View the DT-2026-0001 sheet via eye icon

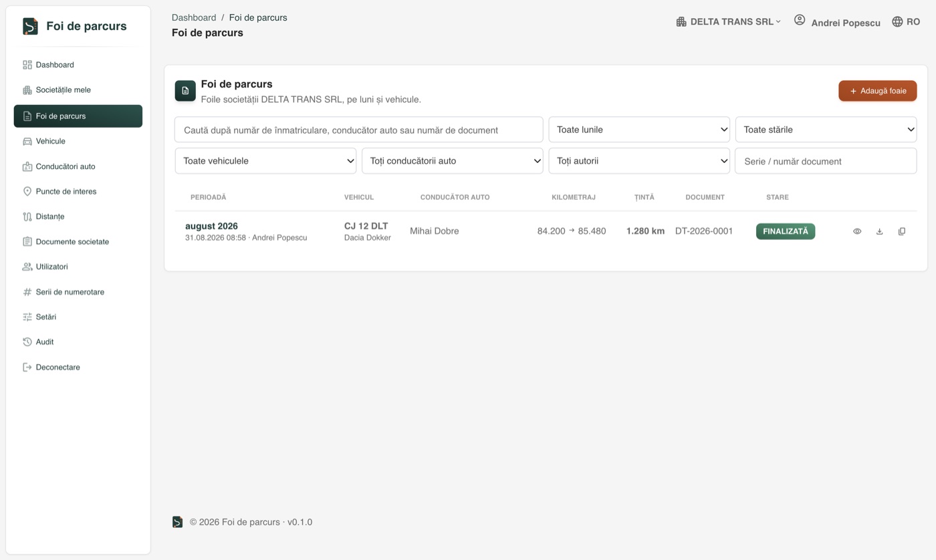point(857,231)
